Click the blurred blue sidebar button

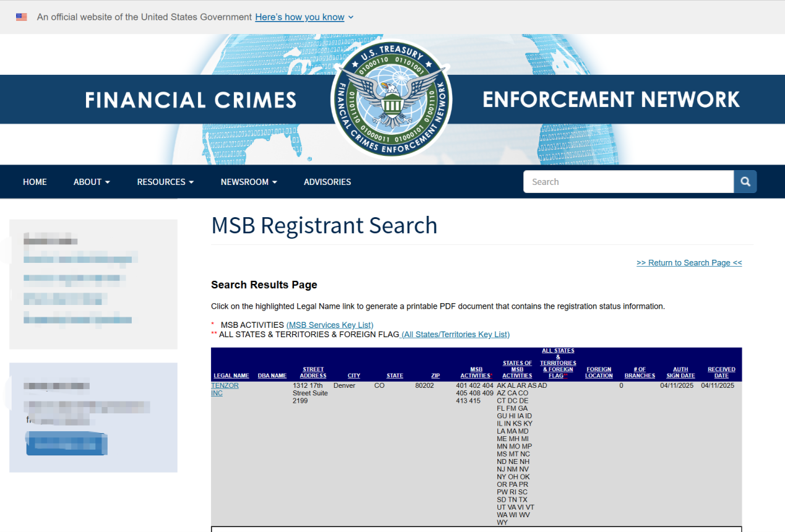click(x=67, y=444)
